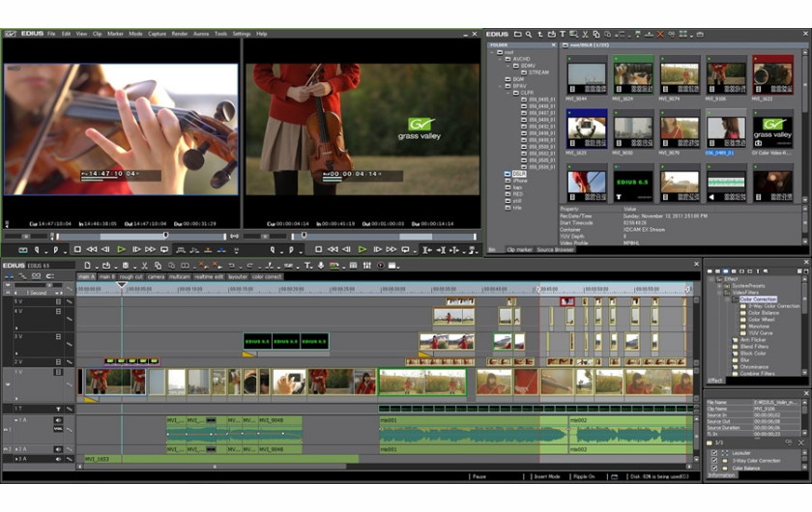This screenshot has width=812, height=512.
Task: Switch to the multicam sequence tab
Action: click(179, 277)
